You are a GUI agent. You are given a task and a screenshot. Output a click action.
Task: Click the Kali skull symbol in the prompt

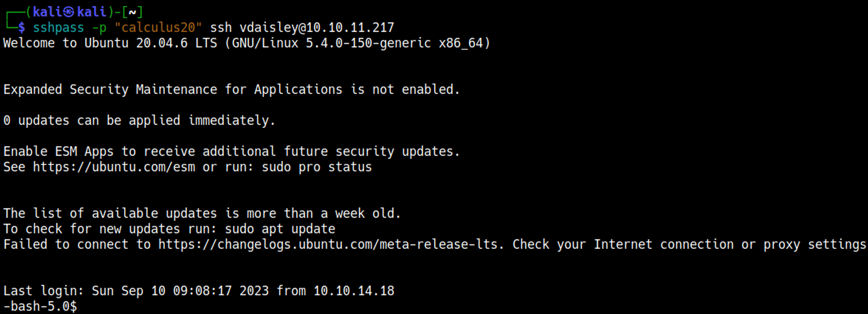[69, 12]
